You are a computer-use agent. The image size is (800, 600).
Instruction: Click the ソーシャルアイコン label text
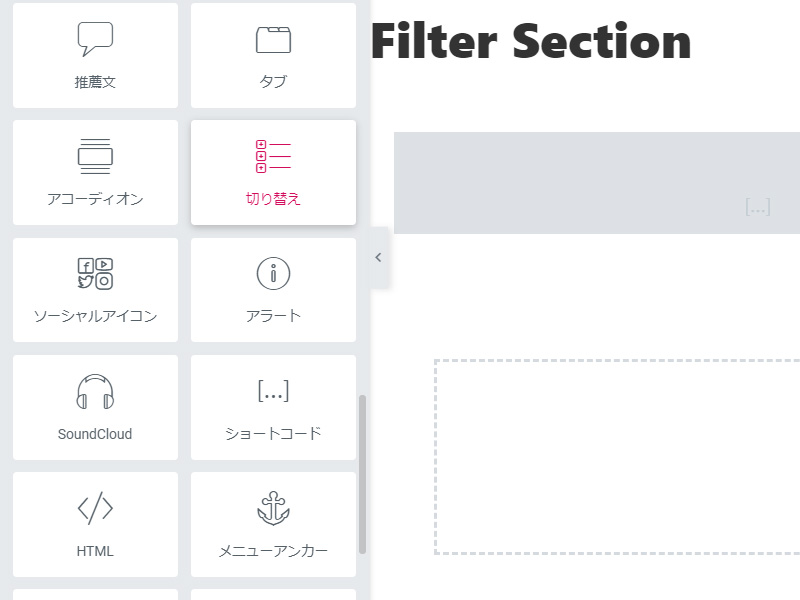[x=95, y=316]
